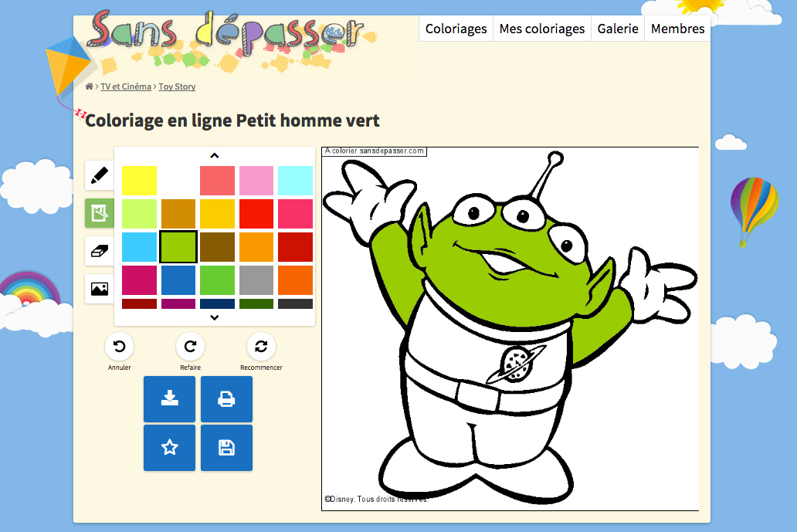Add to favorites with star icon

coord(169,448)
